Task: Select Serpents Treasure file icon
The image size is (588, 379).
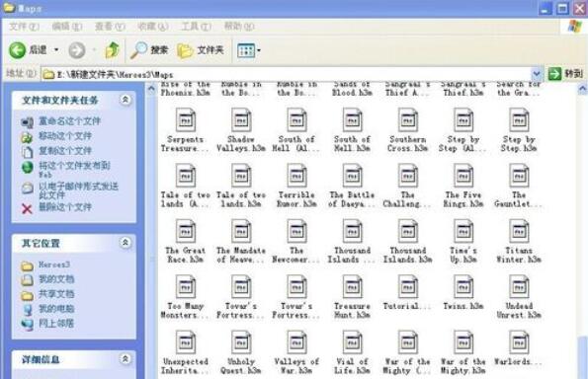Action: (186, 119)
